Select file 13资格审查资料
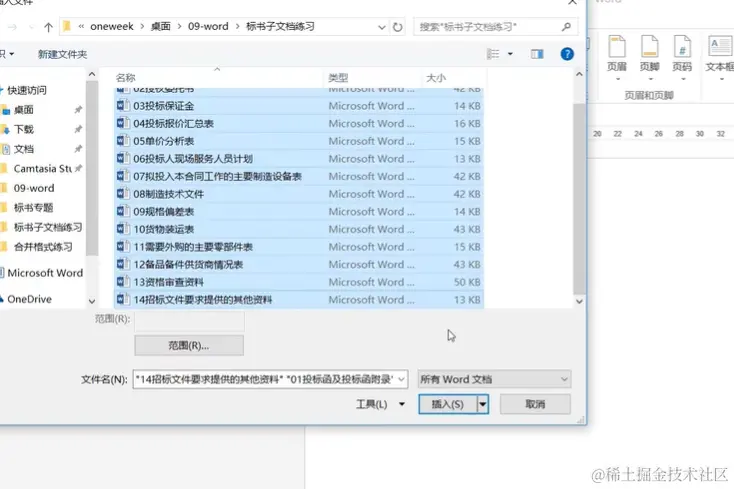Viewport: 734px width, 489px height. click(299, 282)
